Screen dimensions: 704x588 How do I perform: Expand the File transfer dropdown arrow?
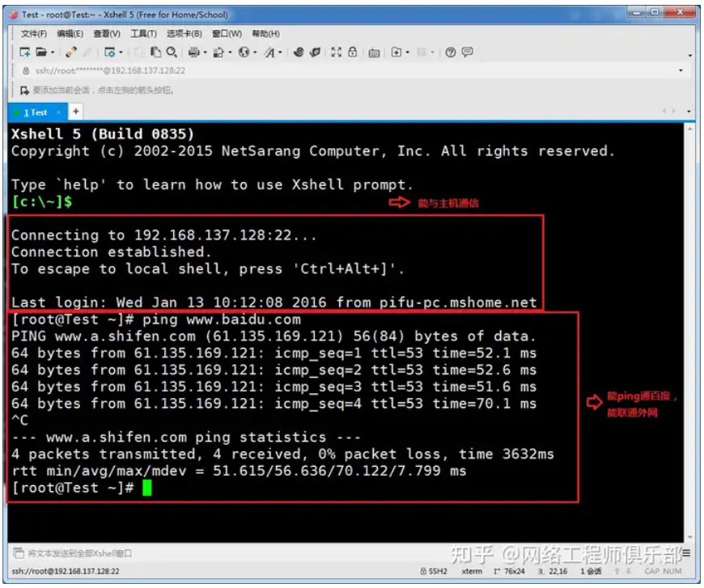[x=230, y=53]
